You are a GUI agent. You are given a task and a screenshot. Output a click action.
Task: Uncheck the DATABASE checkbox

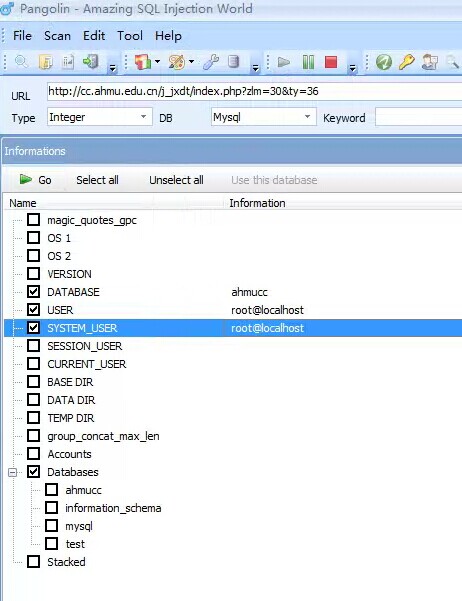(33, 292)
